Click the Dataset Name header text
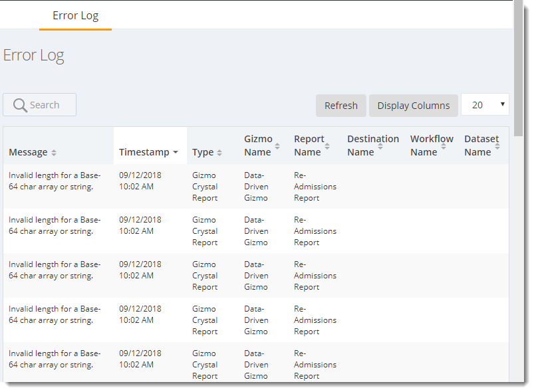The height and width of the screenshot is (392, 534). pos(481,146)
